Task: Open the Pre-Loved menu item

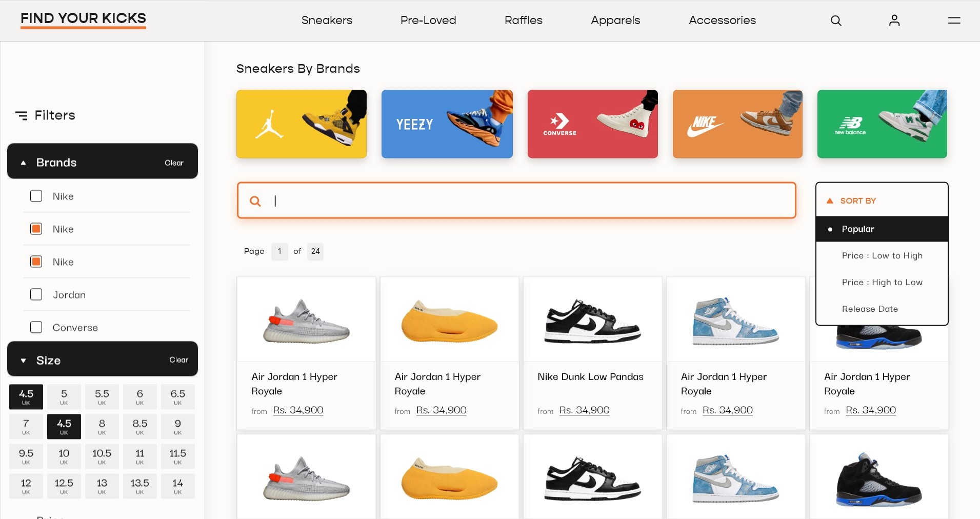Action: point(428,21)
